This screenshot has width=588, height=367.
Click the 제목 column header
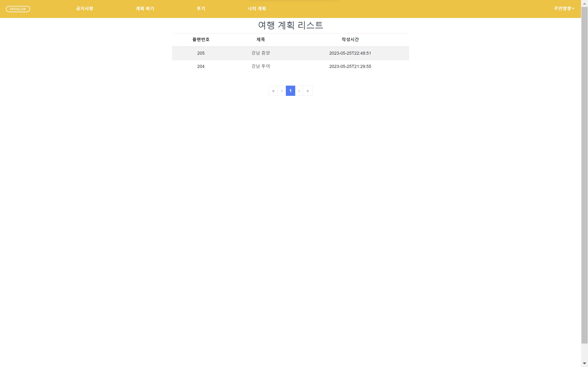pyautogui.click(x=261, y=40)
